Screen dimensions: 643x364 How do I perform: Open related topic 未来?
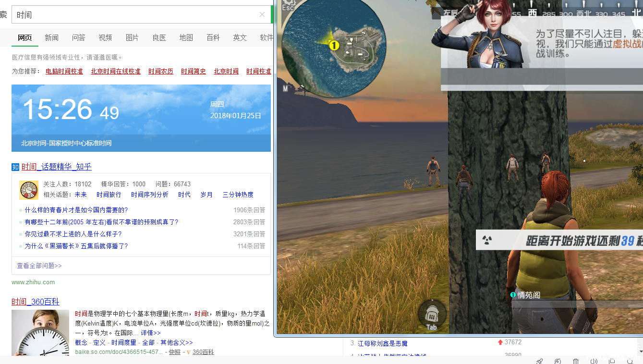click(81, 194)
